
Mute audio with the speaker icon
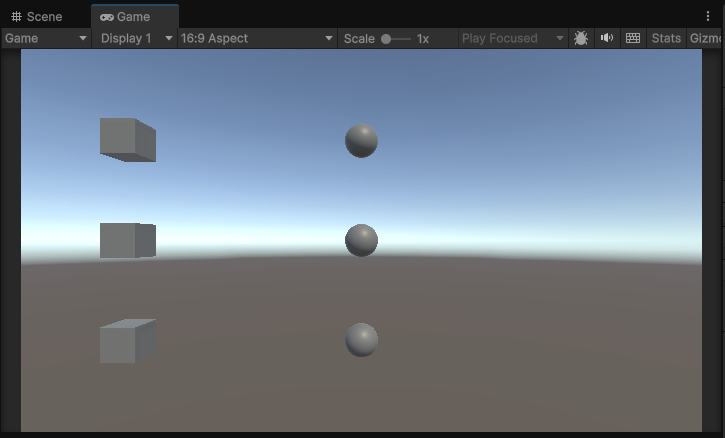(x=607, y=38)
